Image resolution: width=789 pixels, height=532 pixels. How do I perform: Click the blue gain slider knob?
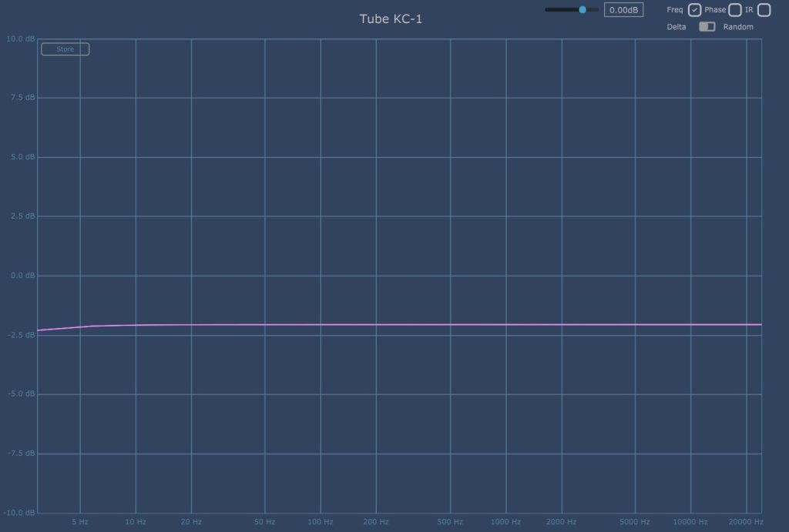[583, 10]
